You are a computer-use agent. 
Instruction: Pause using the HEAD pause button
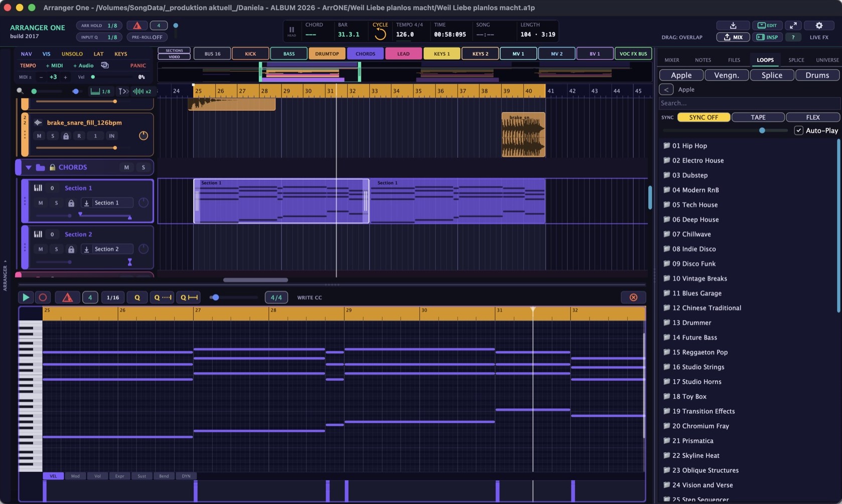(292, 31)
